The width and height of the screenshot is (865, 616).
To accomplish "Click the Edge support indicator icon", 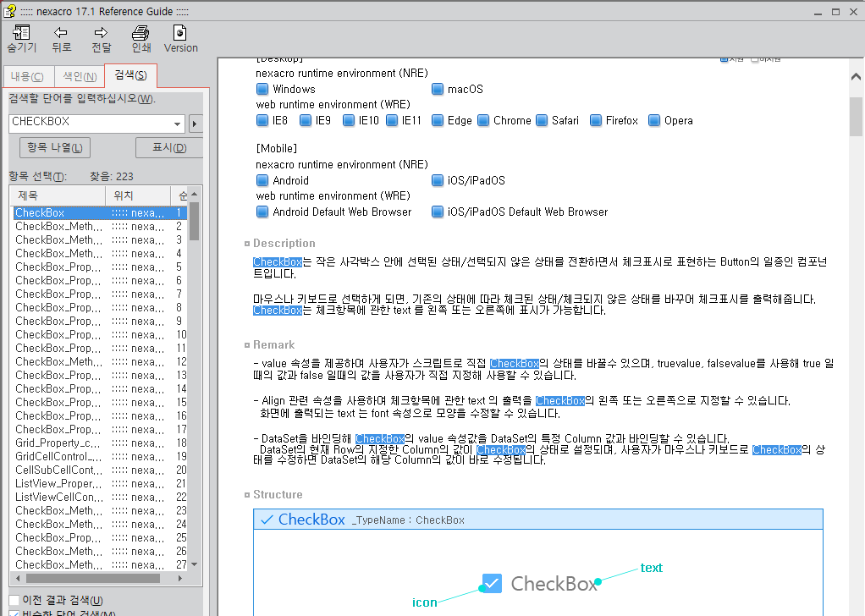I will [x=438, y=120].
